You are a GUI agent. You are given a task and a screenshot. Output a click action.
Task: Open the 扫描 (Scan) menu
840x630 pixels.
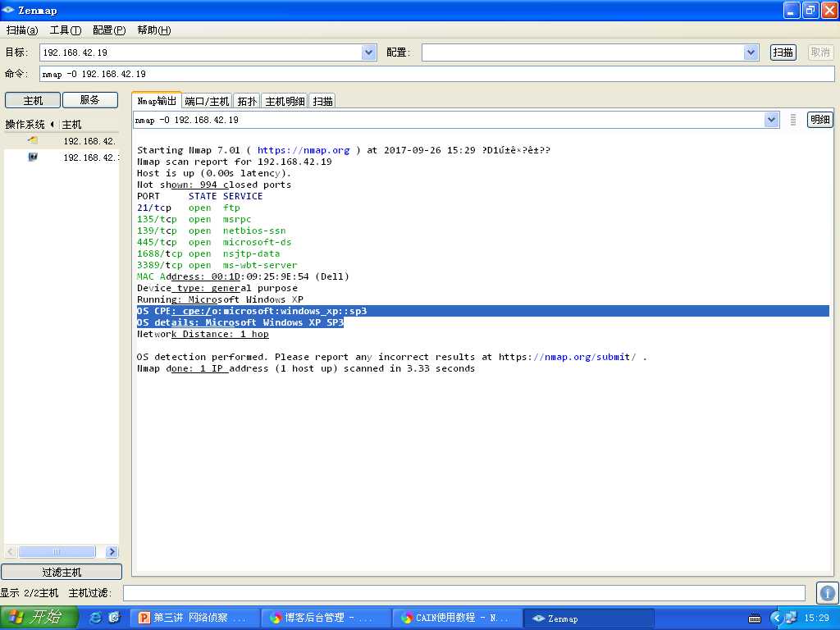(x=22, y=30)
